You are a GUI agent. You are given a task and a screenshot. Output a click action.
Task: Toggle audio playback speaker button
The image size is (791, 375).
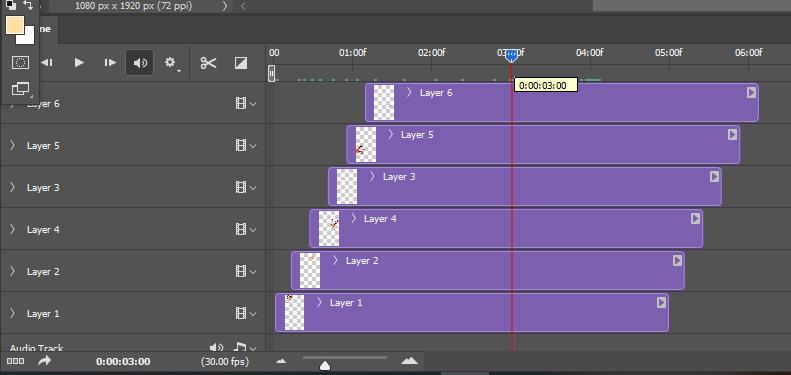tap(140, 63)
